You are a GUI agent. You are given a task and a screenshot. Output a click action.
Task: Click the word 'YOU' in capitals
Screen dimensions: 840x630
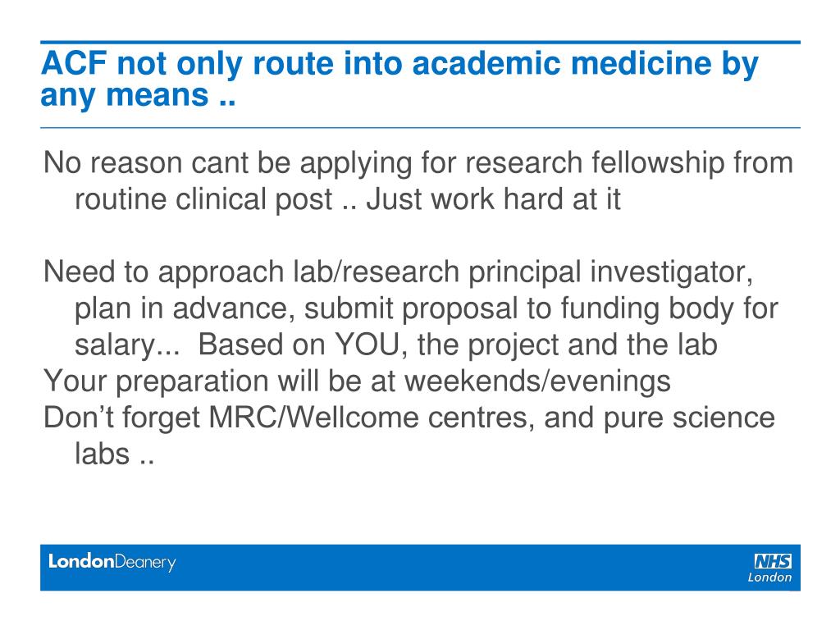coord(370,345)
